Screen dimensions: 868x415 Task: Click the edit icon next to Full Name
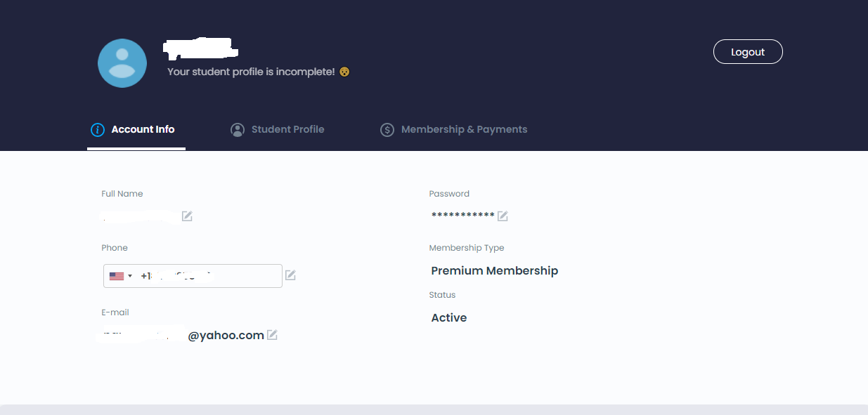(x=187, y=216)
